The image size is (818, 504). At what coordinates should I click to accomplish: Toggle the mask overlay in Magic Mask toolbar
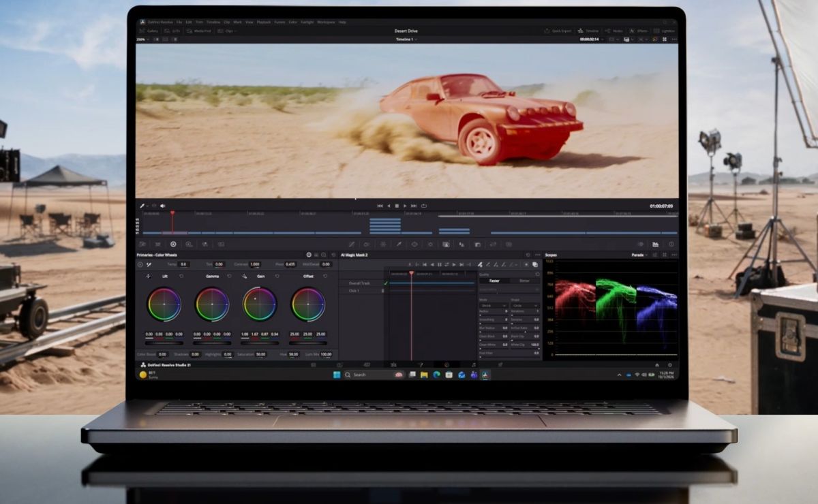[x=535, y=264]
